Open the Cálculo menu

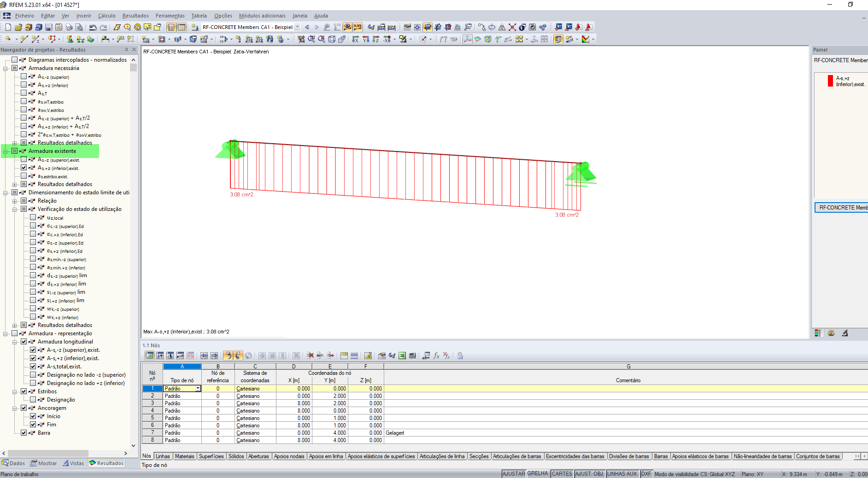click(107, 16)
